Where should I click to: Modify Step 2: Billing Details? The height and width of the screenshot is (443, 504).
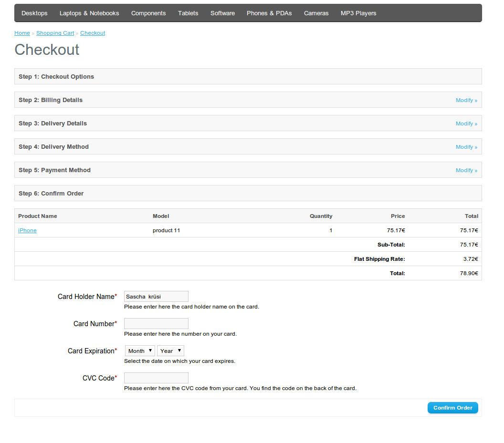(466, 100)
